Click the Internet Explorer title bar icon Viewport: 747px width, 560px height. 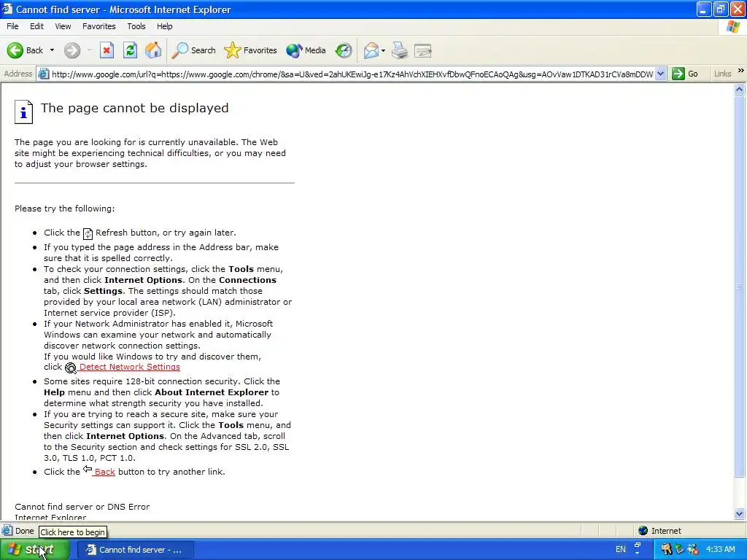click(7, 9)
